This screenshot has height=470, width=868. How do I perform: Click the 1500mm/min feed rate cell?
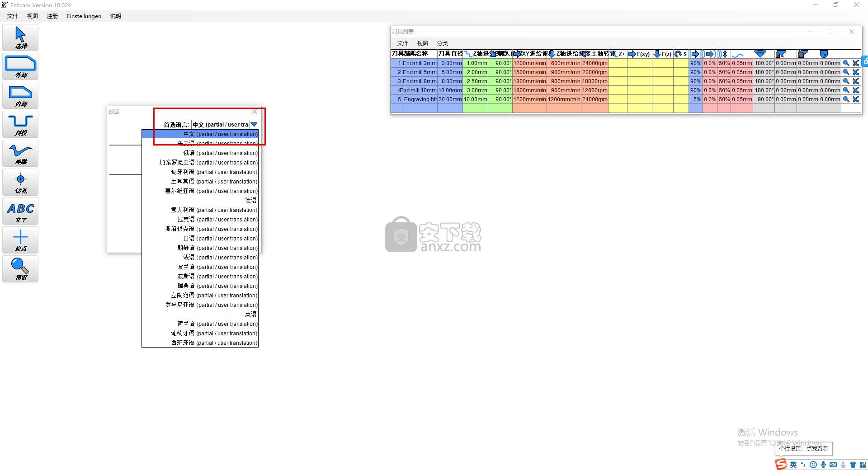point(529,72)
